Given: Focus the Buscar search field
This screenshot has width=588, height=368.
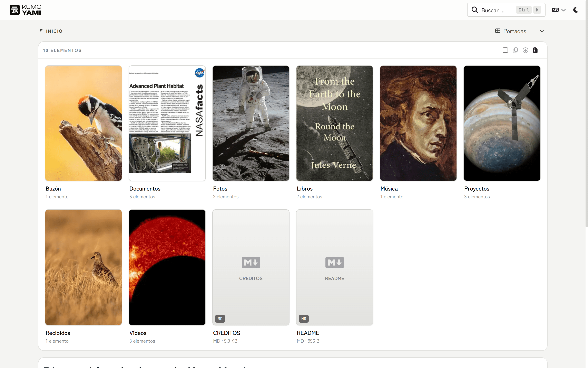Looking at the screenshot, I should click(506, 10).
